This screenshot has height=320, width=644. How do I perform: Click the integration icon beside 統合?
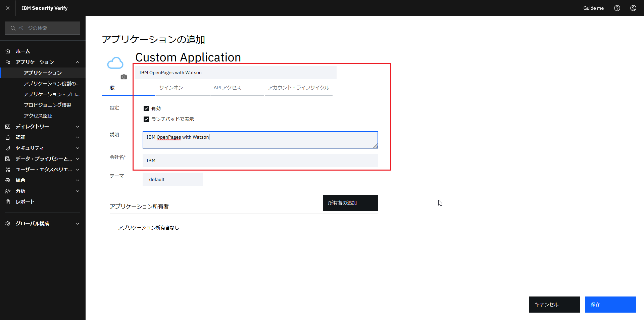coord(8,180)
